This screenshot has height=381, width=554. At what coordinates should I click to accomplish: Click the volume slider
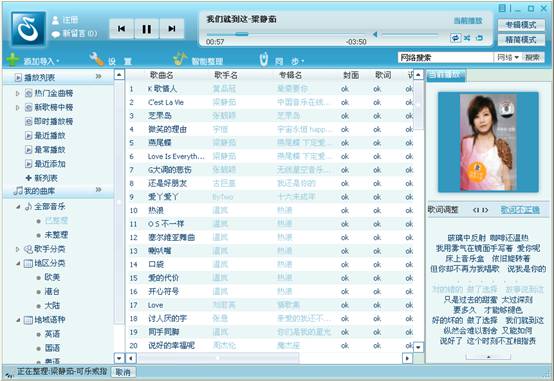pos(410,34)
